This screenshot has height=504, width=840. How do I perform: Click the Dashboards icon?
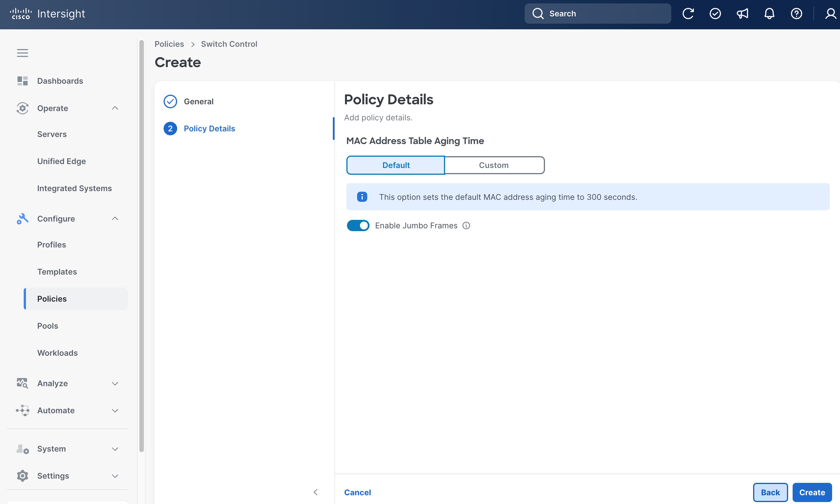23,81
